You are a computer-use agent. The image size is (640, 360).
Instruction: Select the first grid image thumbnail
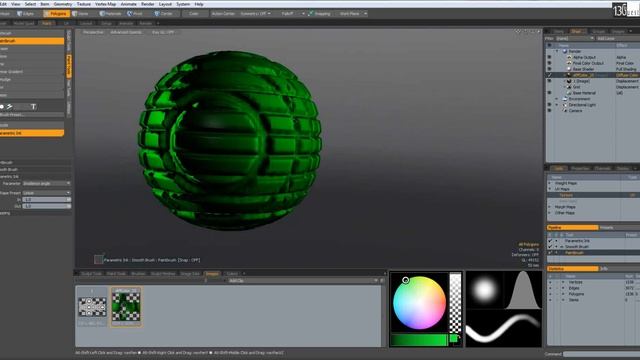(92, 307)
